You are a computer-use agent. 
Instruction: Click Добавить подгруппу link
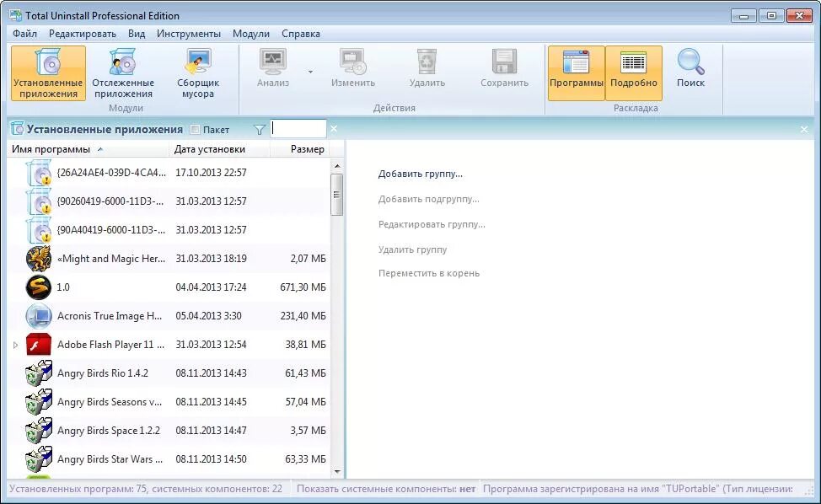click(429, 199)
